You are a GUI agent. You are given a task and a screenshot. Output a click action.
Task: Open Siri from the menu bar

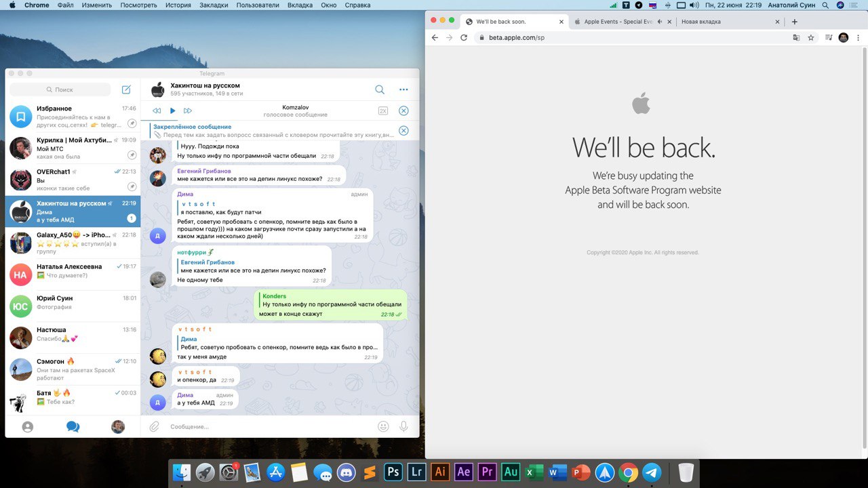pyautogui.click(x=842, y=5)
